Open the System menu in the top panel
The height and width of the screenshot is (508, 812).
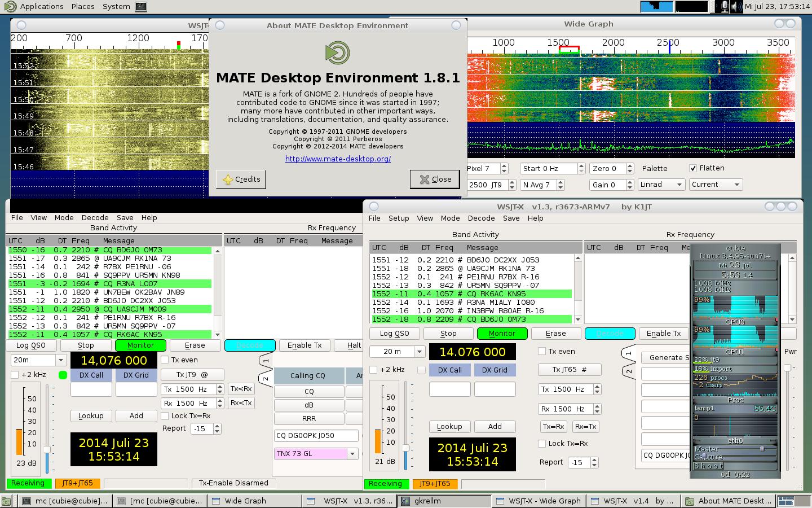[116, 7]
